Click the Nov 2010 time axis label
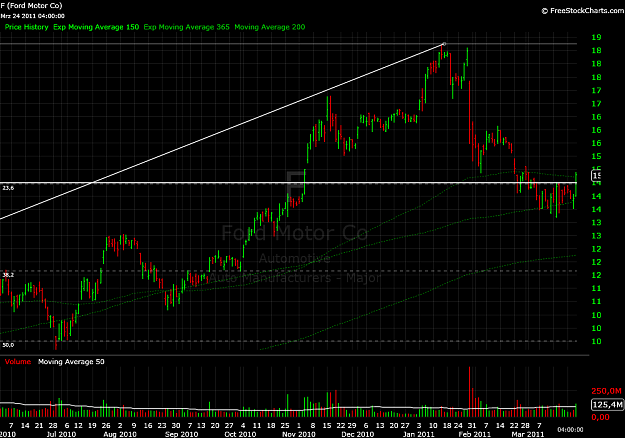The image size is (625, 438). coord(299,434)
